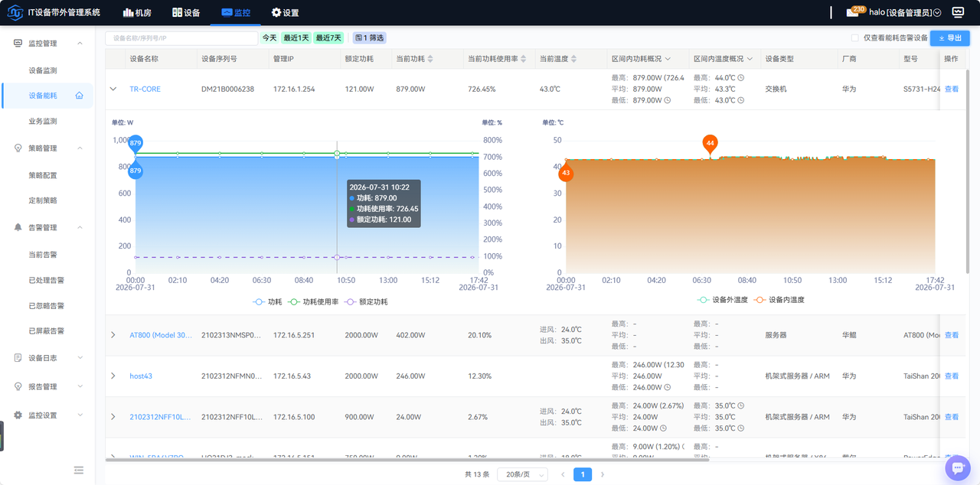Open the 机房 tab
Viewport: 980px width, 485px height.
tap(137, 13)
